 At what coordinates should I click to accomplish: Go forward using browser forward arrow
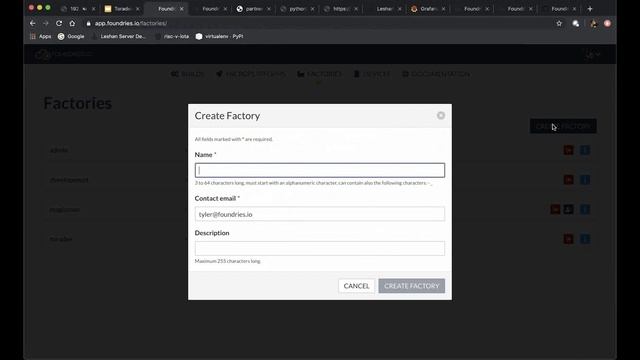(46, 23)
